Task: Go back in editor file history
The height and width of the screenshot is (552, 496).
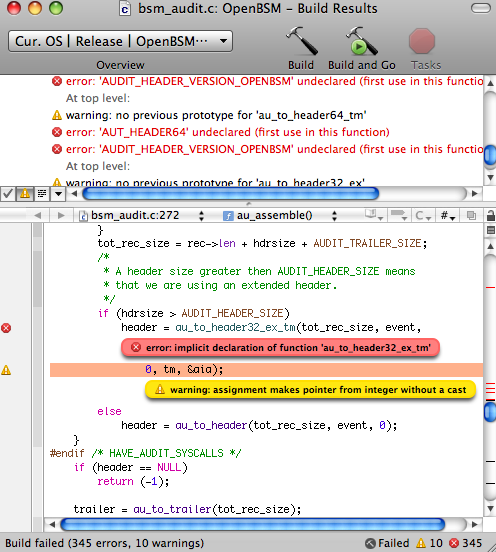Action: click(37, 215)
